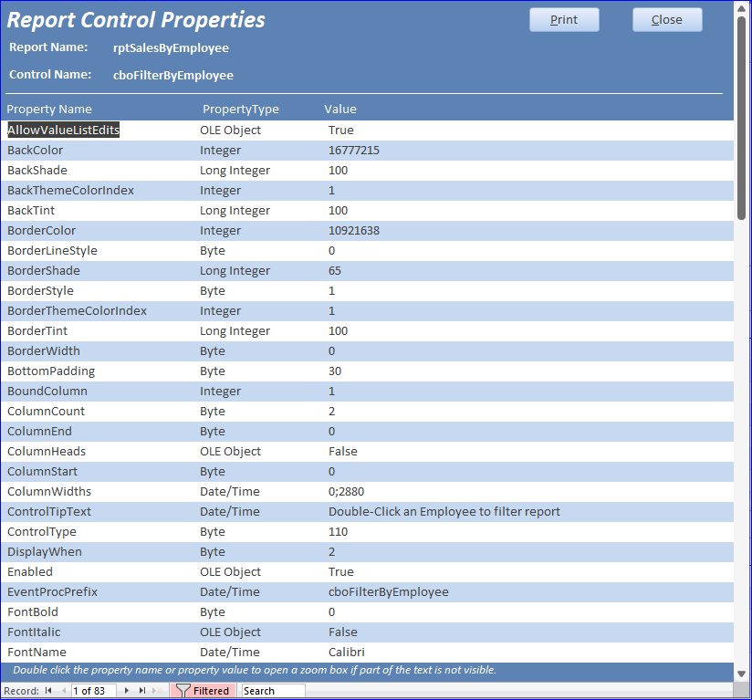Click the Date/Time type in ColumnWidths row
This screenshot has width=752, height=700.
230,493
